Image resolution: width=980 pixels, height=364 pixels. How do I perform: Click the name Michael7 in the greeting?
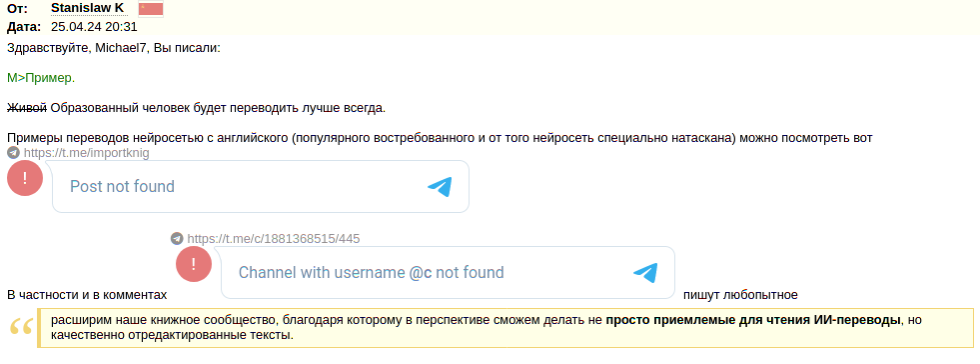[121, 48]
